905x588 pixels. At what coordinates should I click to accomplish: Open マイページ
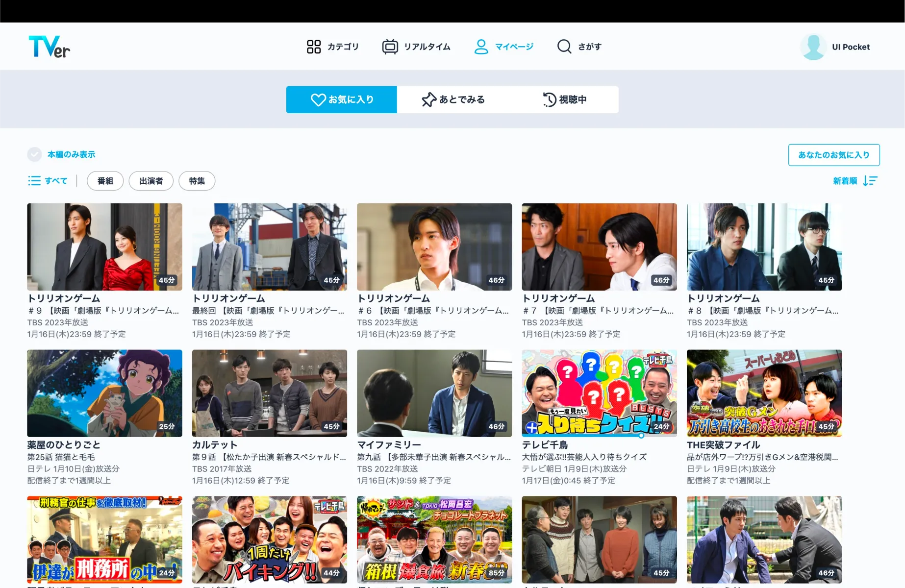[504, 47]
